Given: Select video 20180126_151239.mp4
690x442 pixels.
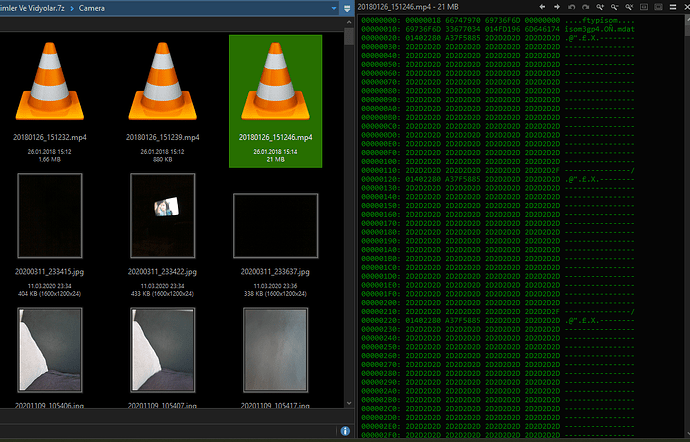Looking at the screenshot, I should pos(162,101).
